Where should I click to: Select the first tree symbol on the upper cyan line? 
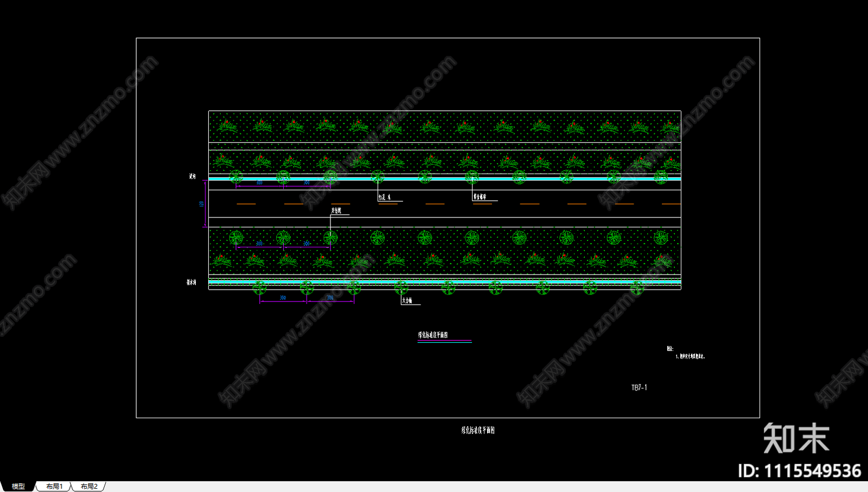[x=236, y=176]
